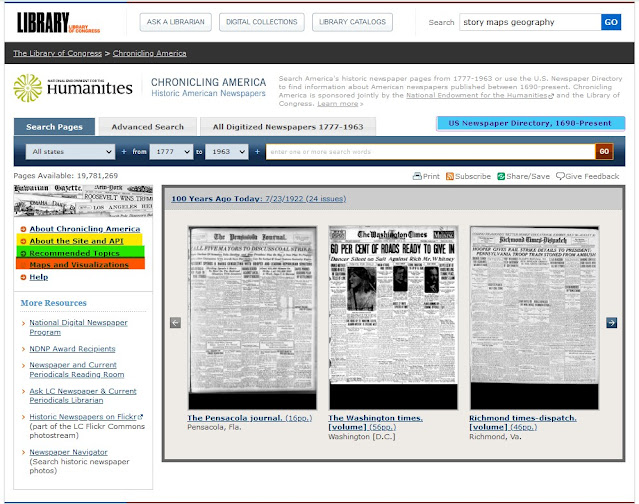Open the Richmond Times-Dispatch page thumbnail
The width and height of the screenshot is (639, 504).
pyautogui.click(x=534, y=318)
